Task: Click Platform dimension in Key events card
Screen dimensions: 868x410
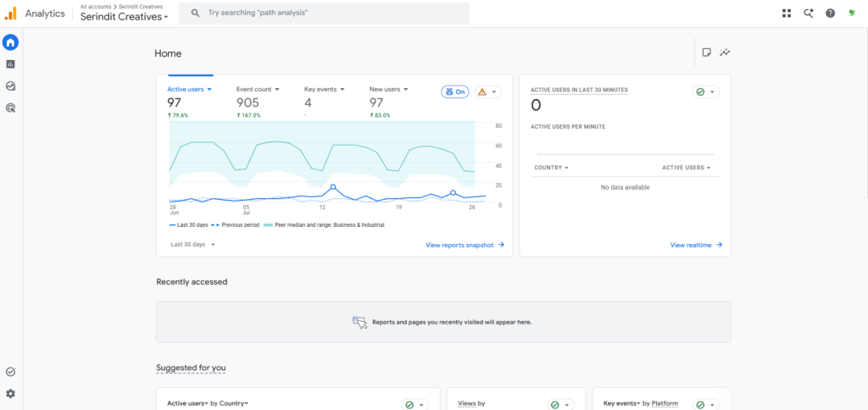Action: tap(665, 403)
